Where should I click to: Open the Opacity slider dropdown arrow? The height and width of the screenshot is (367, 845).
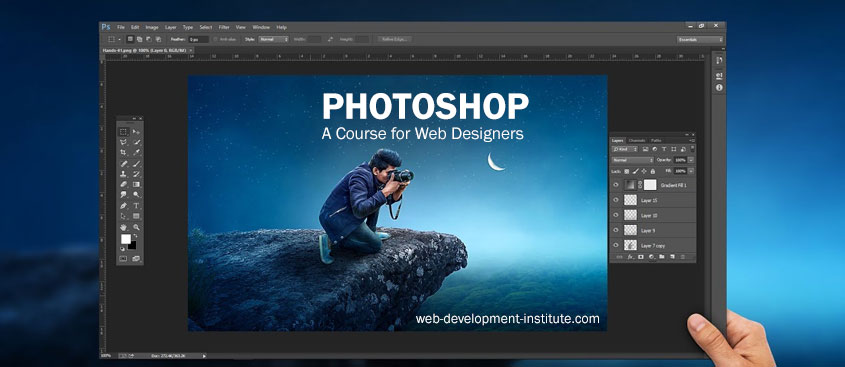[691, 160]
